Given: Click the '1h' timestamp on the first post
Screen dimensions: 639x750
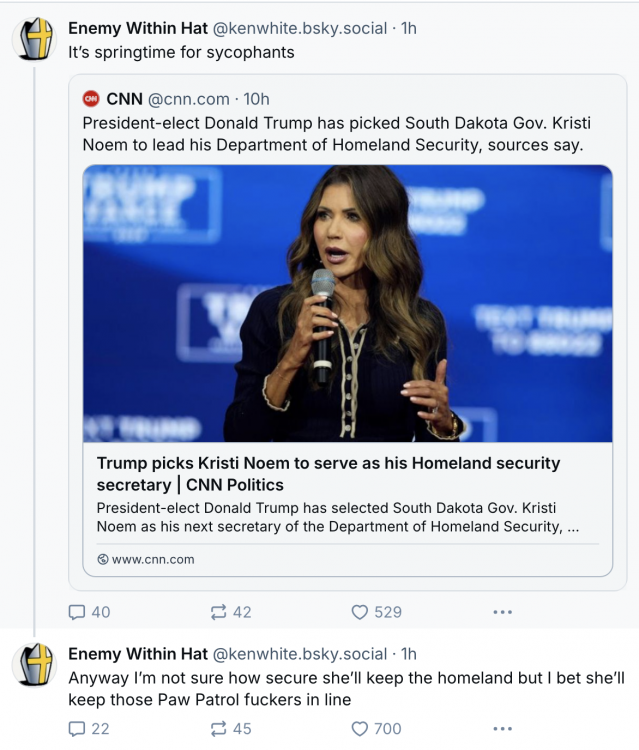Looking at the screenshot, I should pyautogui.click(x=409, y=28).
